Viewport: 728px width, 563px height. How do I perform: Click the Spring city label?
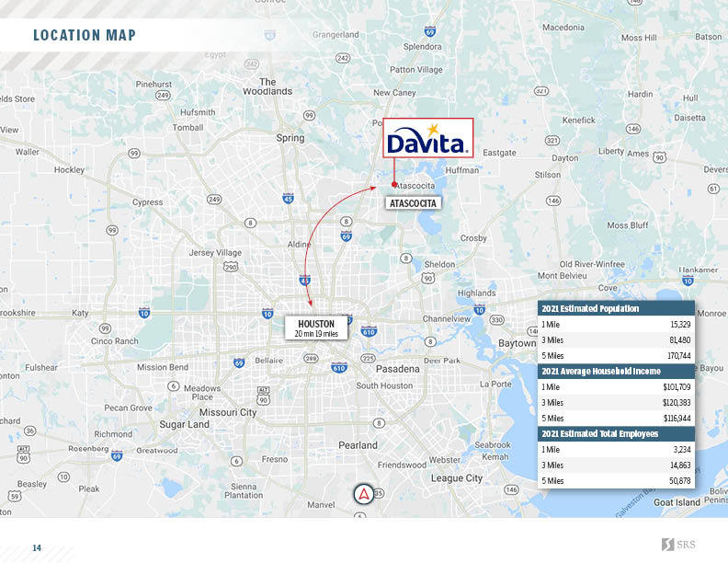[x=290, y=138]
